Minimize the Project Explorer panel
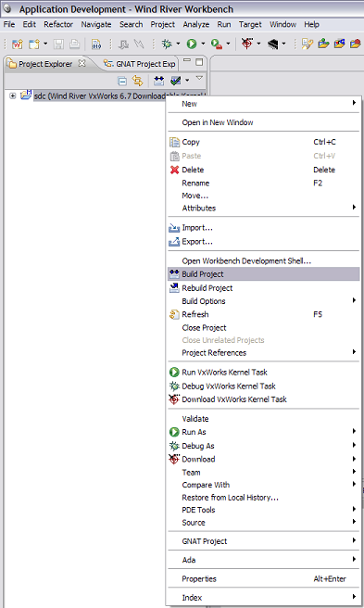This screenshot has width=364, height=608. [x=187, y=61]
